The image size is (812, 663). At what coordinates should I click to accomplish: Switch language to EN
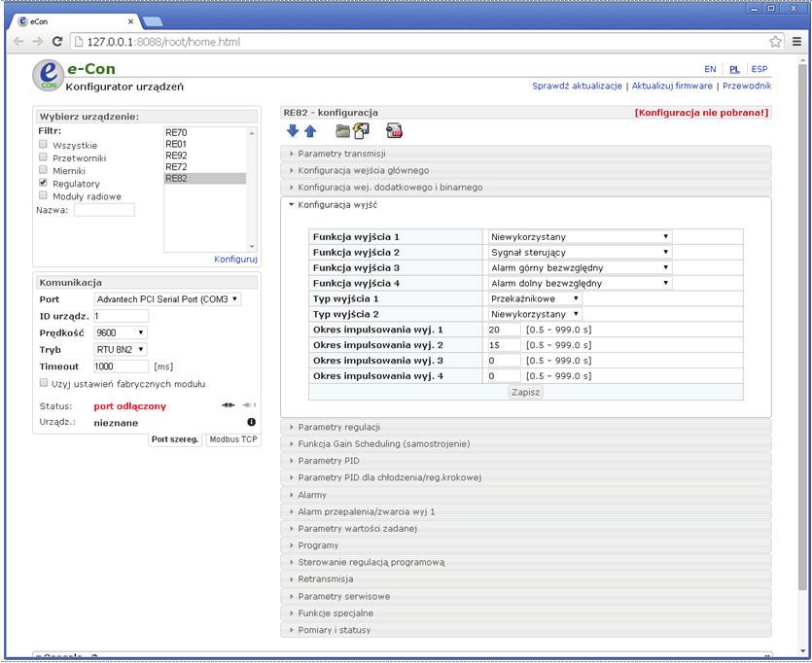[710, 69]
